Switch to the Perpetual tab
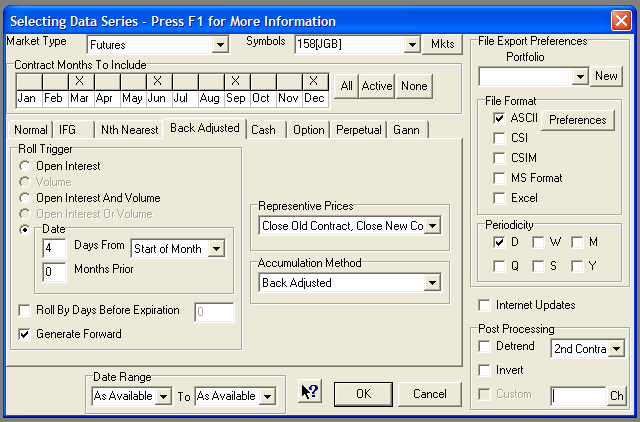The image size is (640, 422). click(359, 130)
